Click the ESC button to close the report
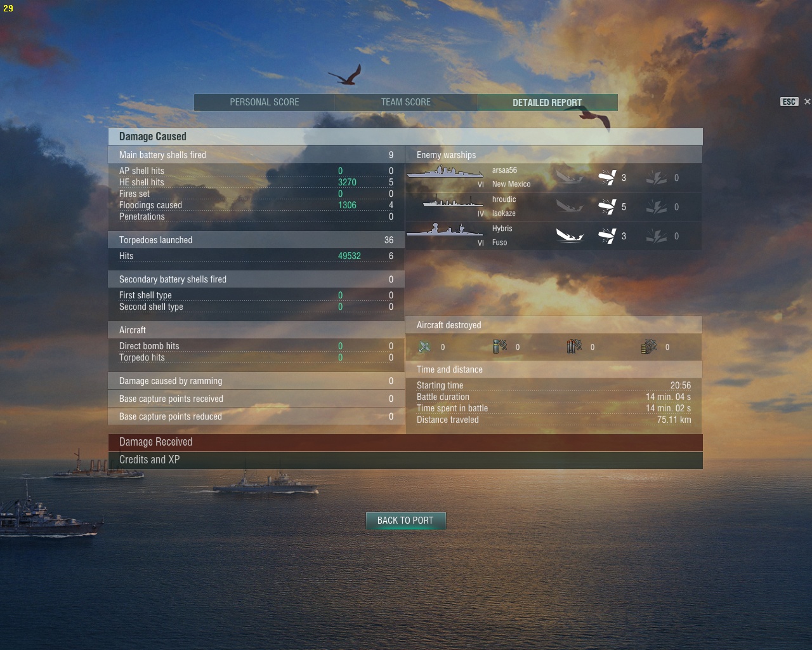 (789, 102)
